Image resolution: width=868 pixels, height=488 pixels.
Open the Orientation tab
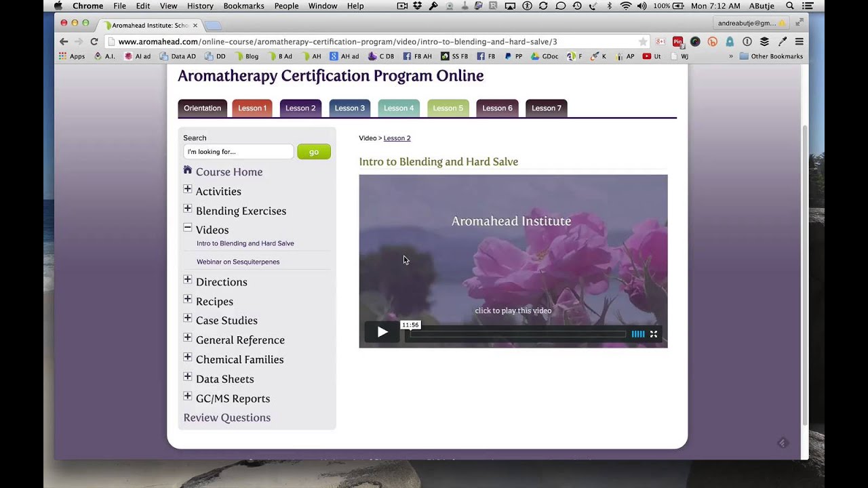pyautogui.click(x=202, y=108)
